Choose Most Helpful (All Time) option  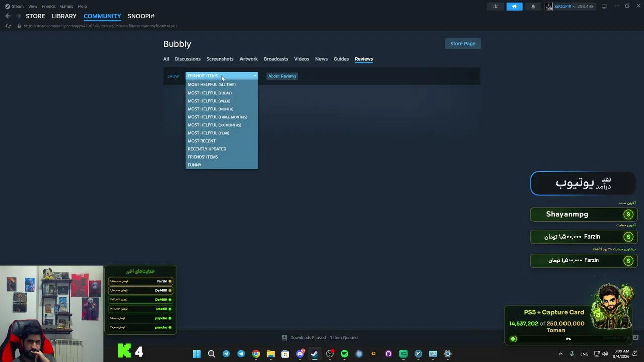221,84
